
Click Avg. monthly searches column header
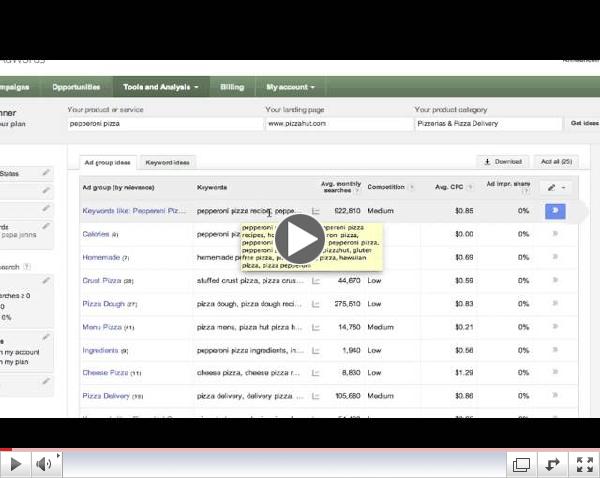[x=341, y=187]
